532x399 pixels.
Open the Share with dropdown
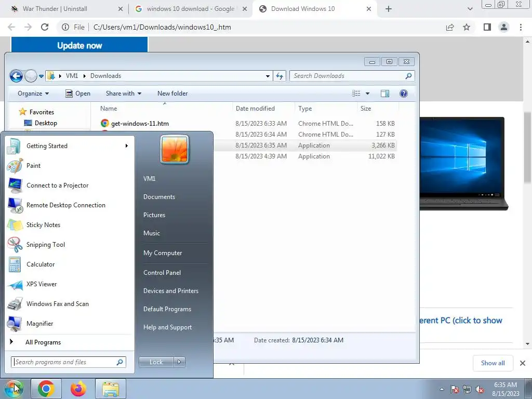(124, 94)
